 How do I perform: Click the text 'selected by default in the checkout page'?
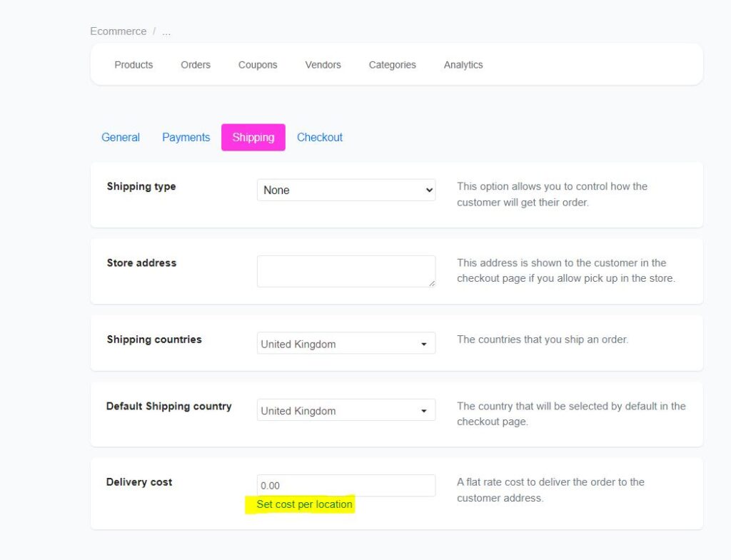571,414
